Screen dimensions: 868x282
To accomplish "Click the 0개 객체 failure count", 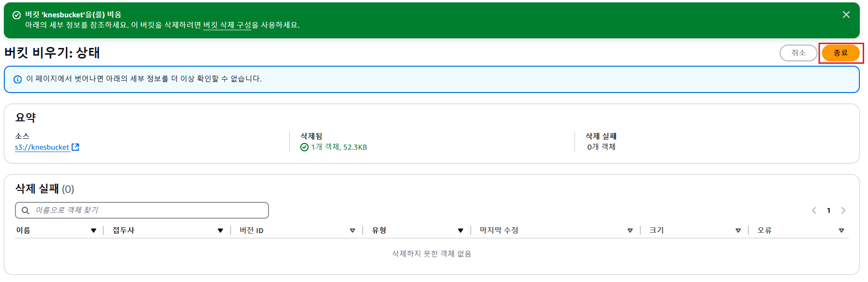I will point(601,147).
